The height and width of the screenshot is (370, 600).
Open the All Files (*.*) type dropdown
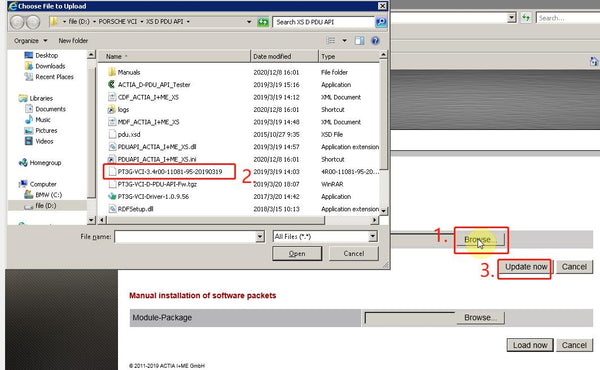[x=373, y=237]
